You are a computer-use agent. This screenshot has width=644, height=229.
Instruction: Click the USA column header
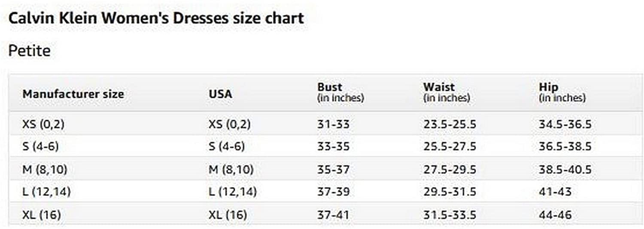coord(220,94)
